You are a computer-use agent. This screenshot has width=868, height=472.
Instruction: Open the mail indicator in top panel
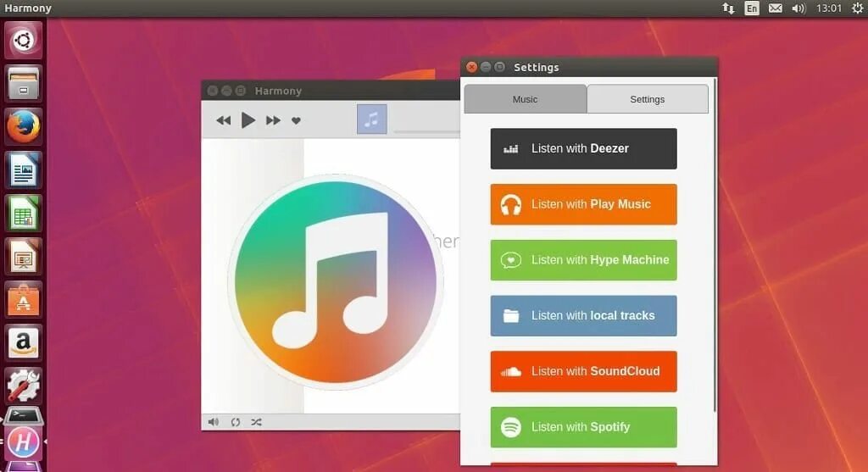click(776, 8)
